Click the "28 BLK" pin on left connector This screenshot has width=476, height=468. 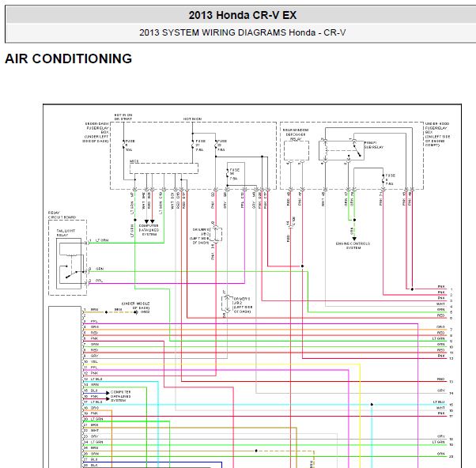(91, 465)
